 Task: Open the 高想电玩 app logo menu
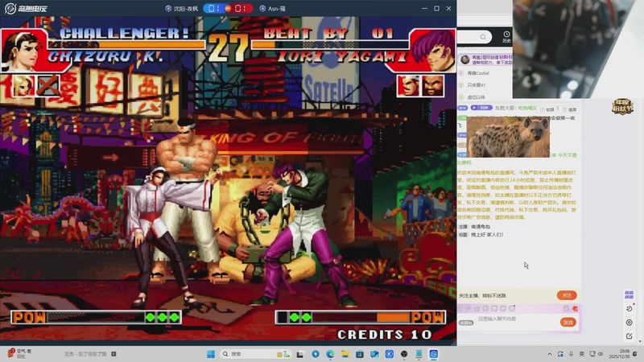26,8
